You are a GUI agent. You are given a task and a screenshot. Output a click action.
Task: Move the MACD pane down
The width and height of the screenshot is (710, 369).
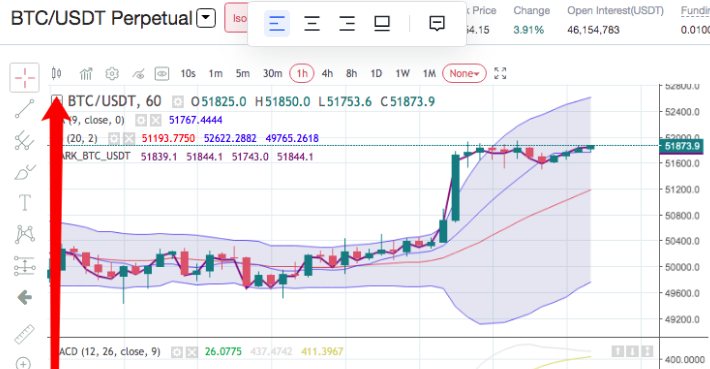click(633, 351)
